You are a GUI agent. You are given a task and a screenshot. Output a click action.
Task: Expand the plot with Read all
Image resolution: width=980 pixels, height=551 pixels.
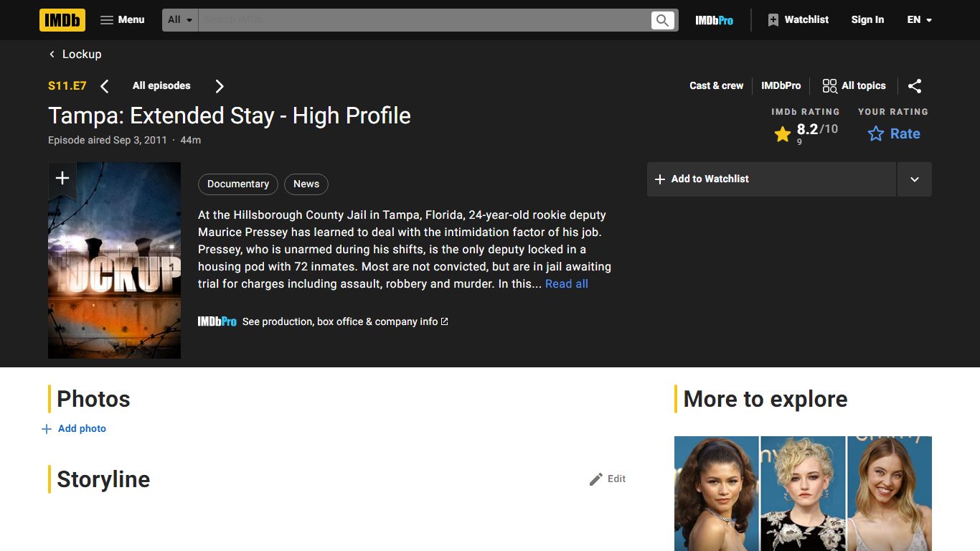tap(567, 284)
